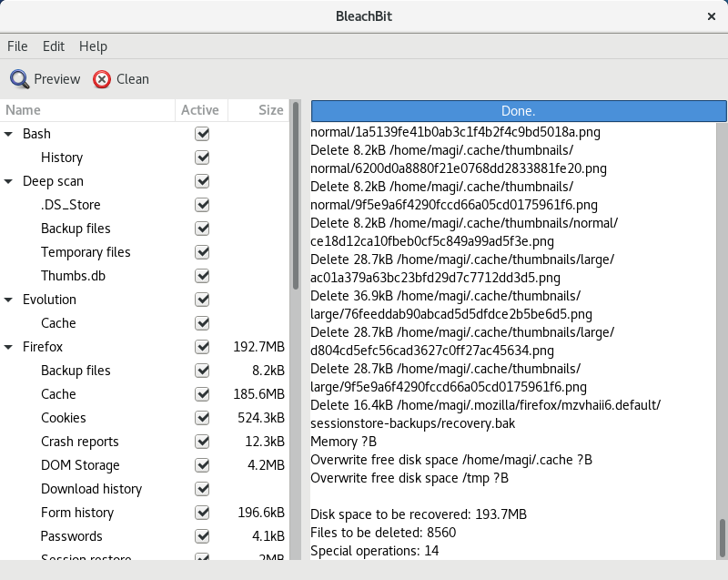
Task: Click the Preview magnifying glass icon
Action: tap(19, 79)
